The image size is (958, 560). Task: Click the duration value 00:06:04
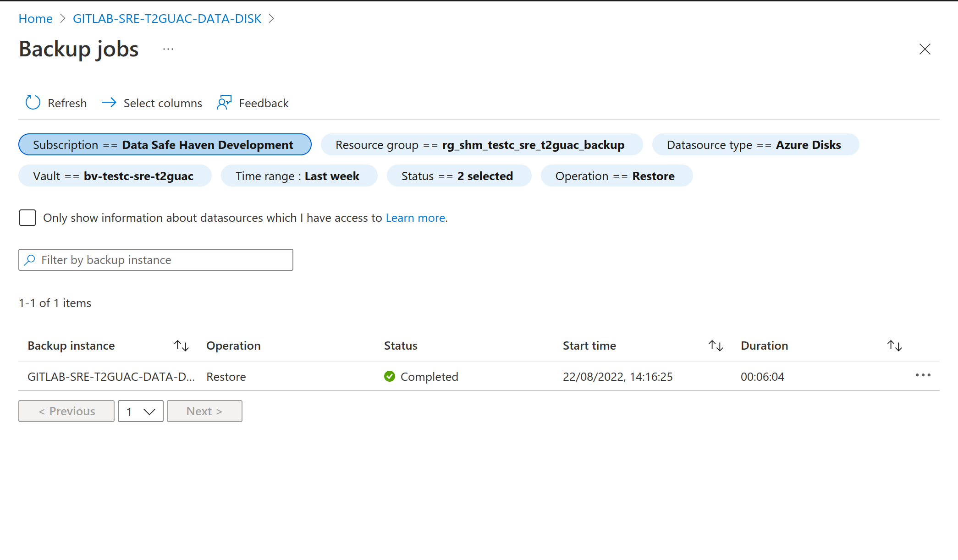[763, 377]
